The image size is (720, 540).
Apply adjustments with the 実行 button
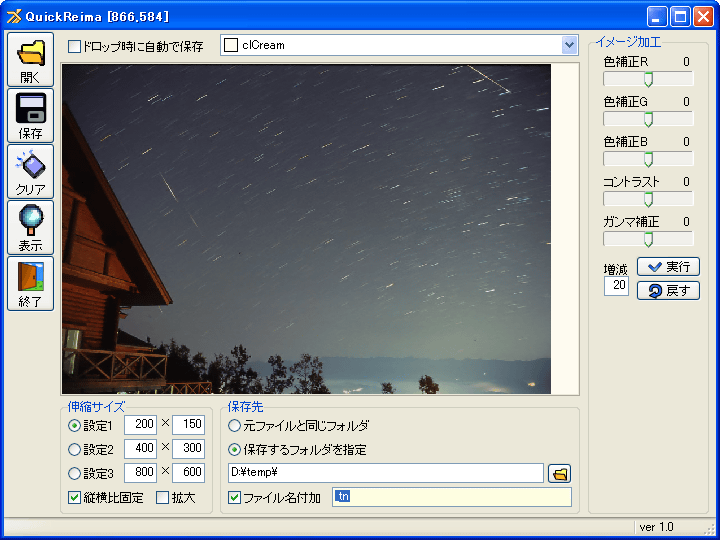tap(668, 266)
